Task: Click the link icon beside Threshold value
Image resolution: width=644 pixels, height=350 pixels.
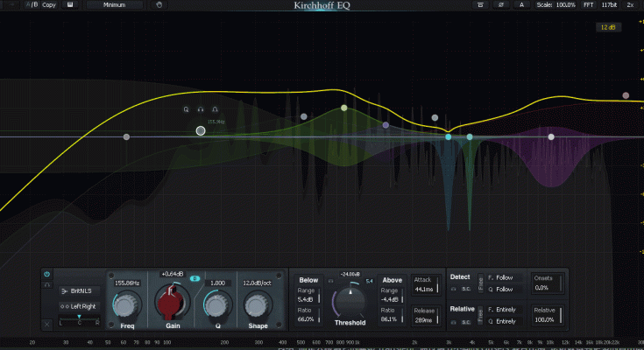Action: [330, 281]
